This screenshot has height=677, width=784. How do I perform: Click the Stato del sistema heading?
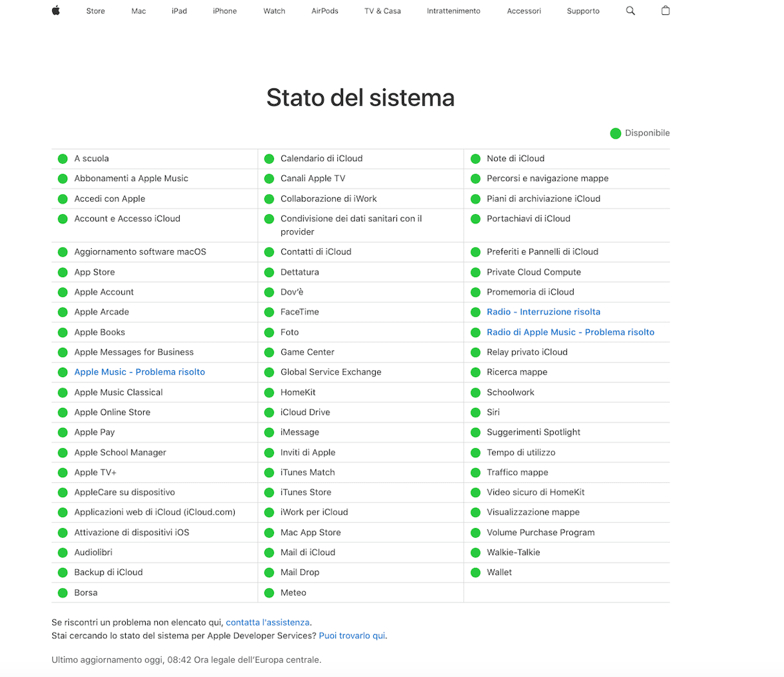point(360,98)
